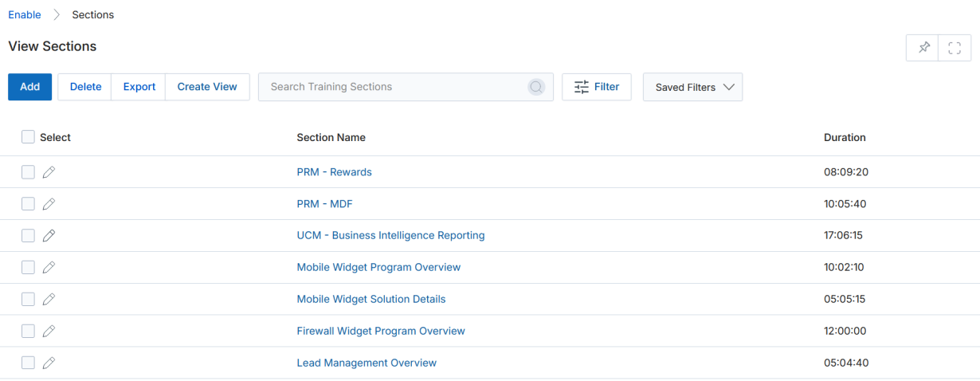980x381 pixels.
Task: Select checkbox for Lead Management Overview
Action: (x=28, y=363)
